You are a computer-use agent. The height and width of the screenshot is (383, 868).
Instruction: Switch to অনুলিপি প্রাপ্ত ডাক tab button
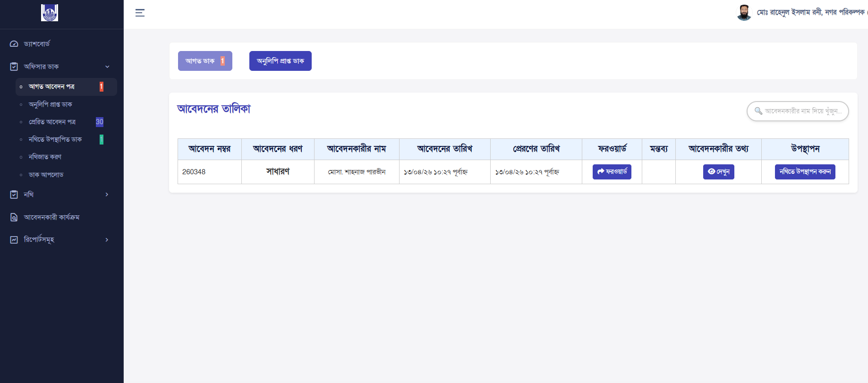click(280, 61)
